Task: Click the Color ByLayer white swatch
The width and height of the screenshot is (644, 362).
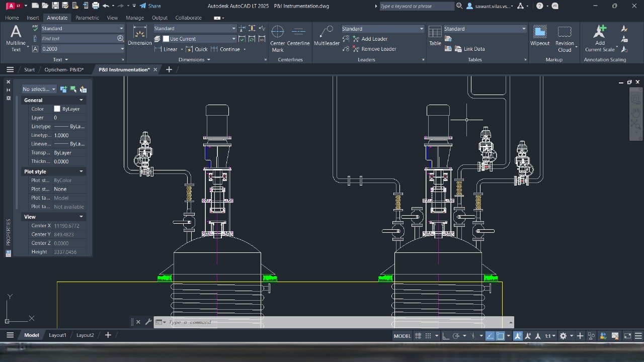Action: point(57,109)
